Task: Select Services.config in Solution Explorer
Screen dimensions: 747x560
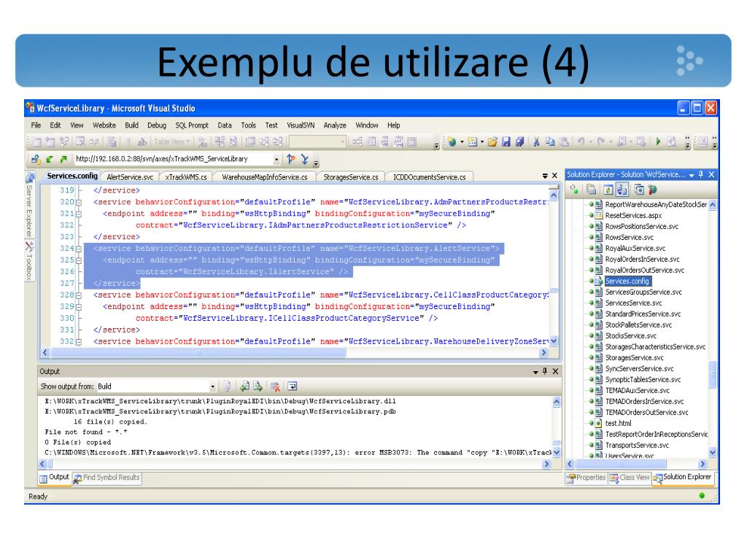Action: pos(627,281)
